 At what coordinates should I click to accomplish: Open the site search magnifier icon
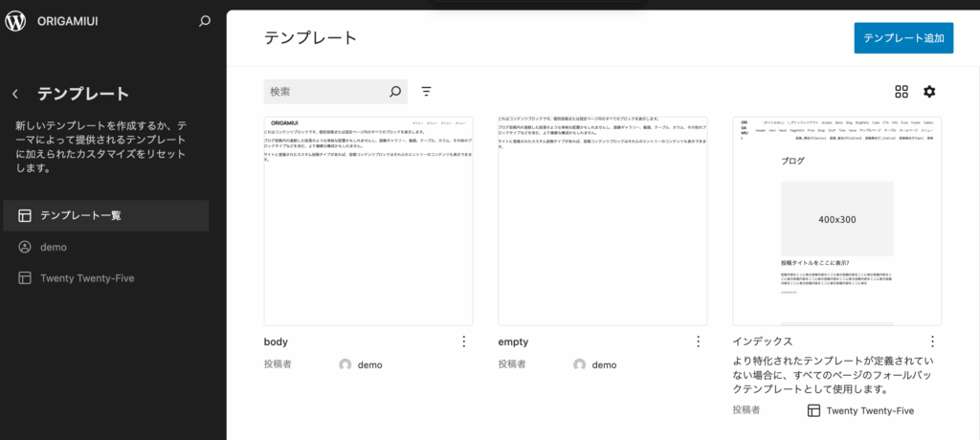[204, 21]
